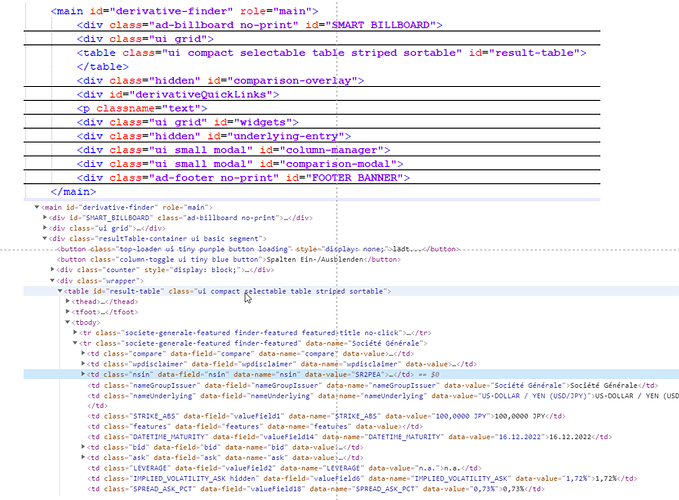
Task: Expand the thead element
Action: tap(68, 301)
